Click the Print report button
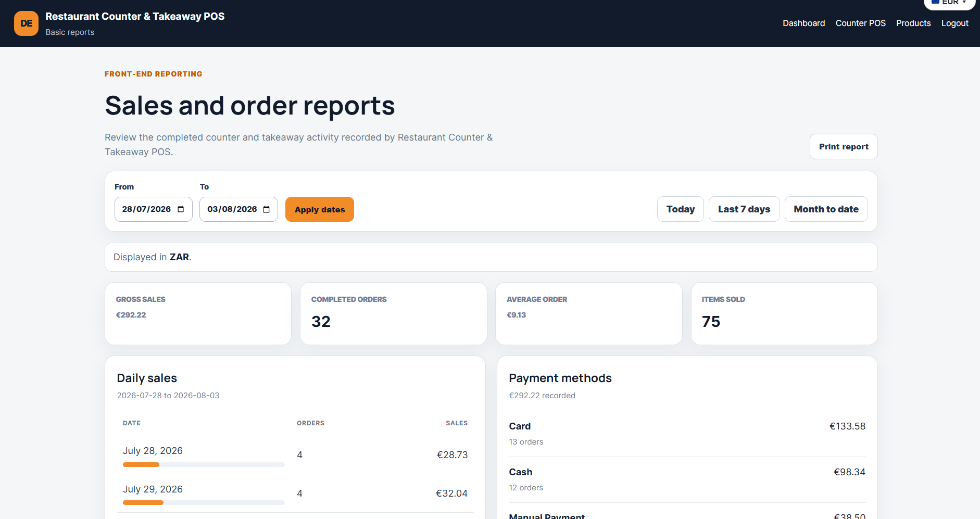 pos(844,147)
